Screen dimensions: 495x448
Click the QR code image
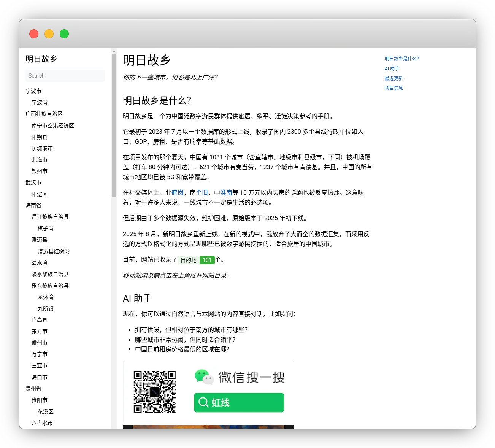(155, 392)
